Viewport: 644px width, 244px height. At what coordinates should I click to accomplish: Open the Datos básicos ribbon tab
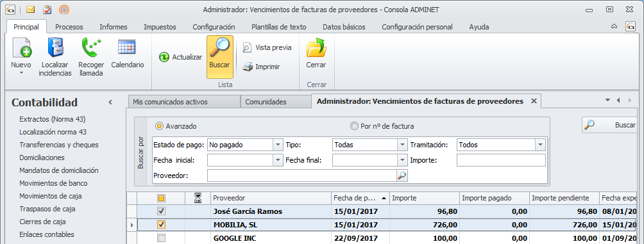pyautogui.click(x=344, y=27)
